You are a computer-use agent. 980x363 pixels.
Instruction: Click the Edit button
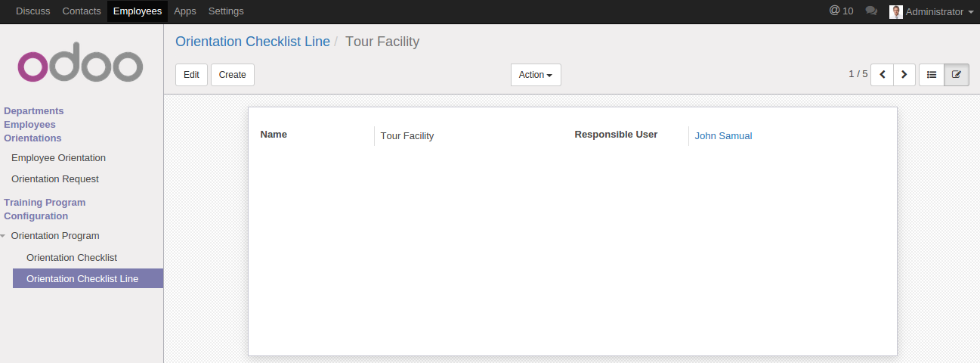tap(191, 75)
